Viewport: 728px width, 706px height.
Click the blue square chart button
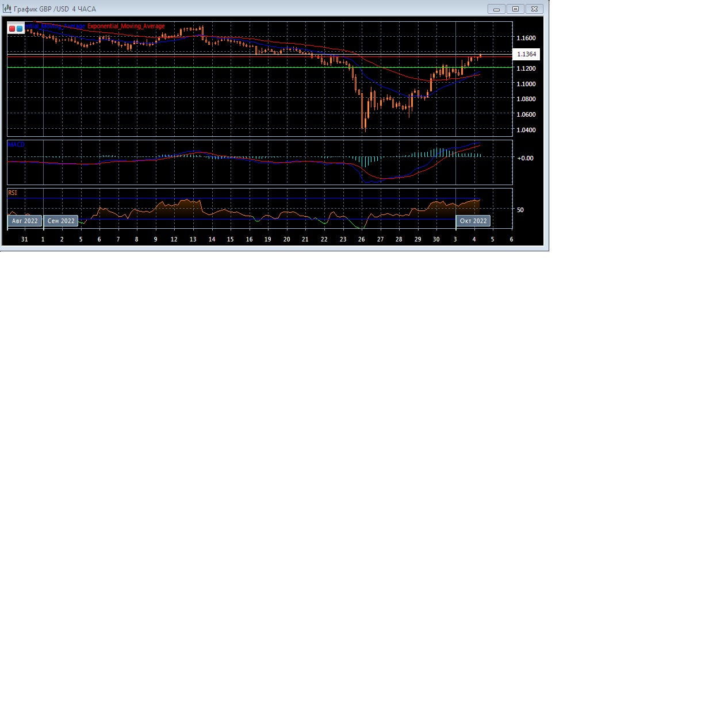point(20,28)
